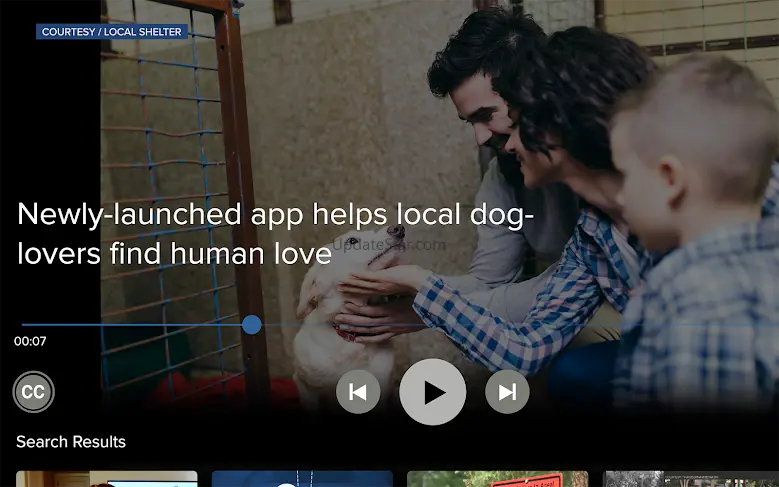Screen dimensions: 779x487
Task: Click the Courtesy / Local Shelter label
Action: click(x=112, y=32)
